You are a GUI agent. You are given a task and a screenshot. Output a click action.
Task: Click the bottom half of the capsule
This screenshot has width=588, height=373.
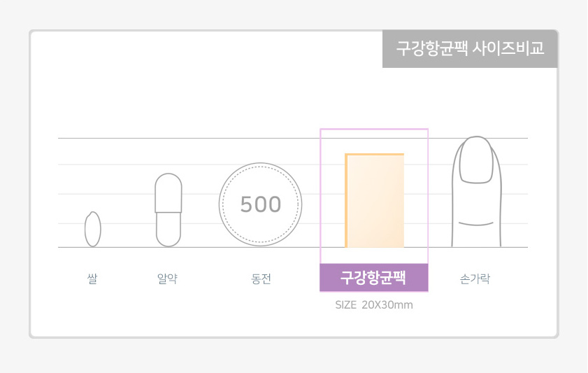(168, 230)
